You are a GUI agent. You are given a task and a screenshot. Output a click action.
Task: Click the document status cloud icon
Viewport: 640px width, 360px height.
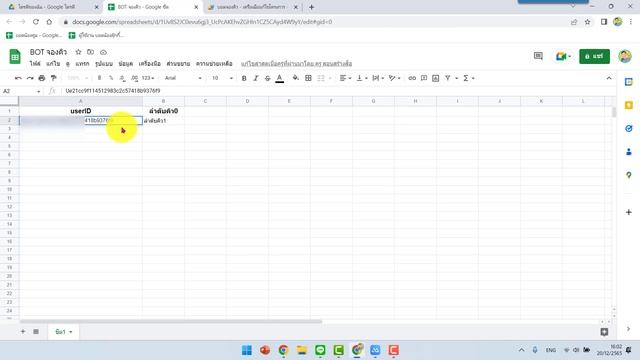click(x=103, y=52)
